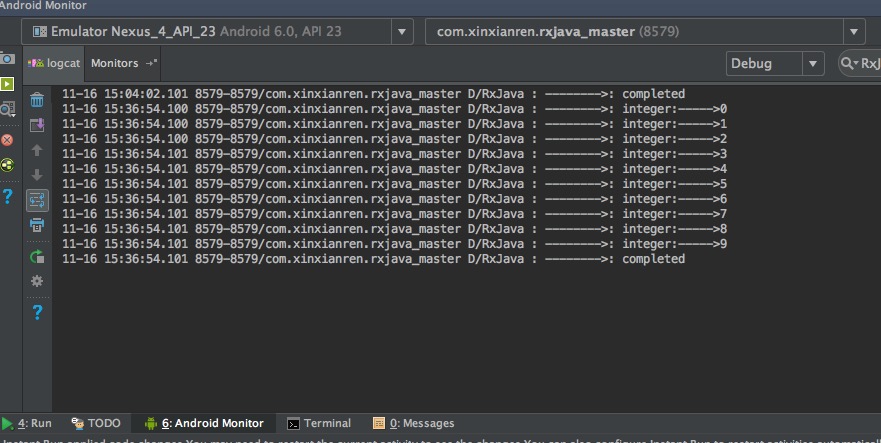Click the Down the stack trace arrow
This screenshot has width=881, height=443.
[37, 175]
